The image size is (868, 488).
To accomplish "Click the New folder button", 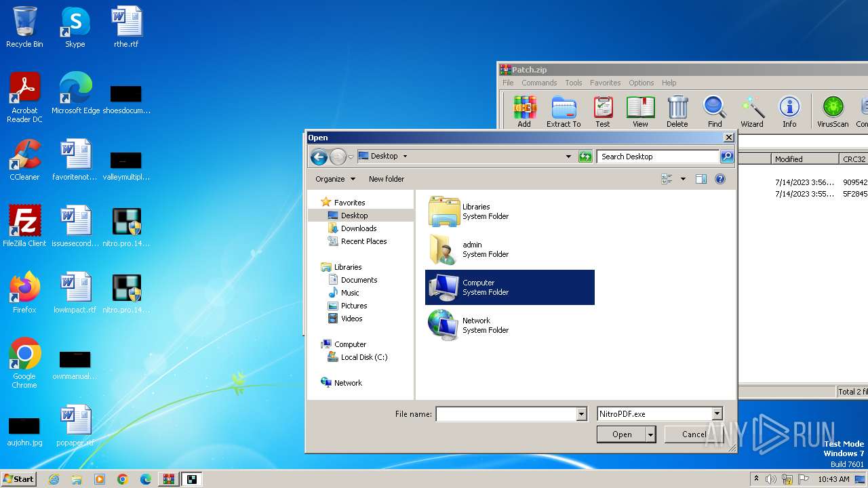I will click(x=387, y=179).
